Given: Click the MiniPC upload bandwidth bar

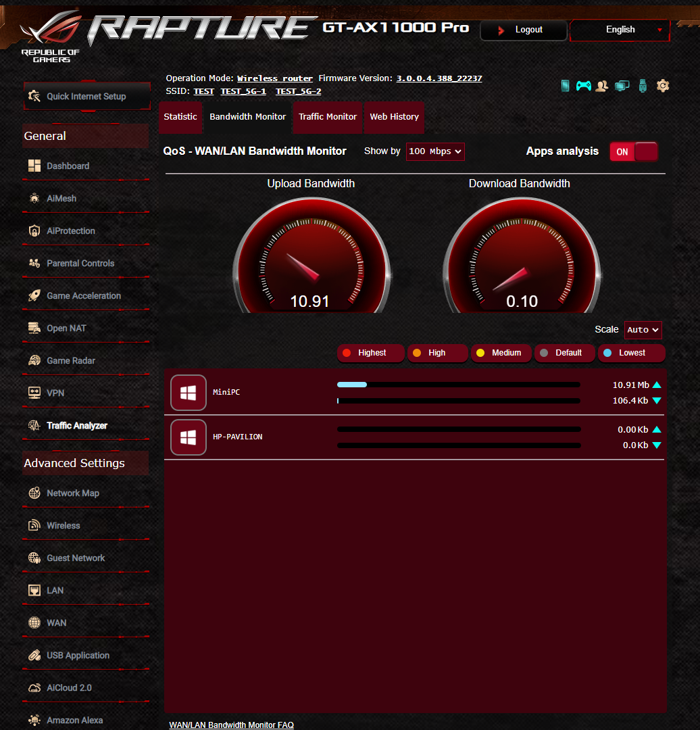Looking at the screenshot, I should [458, 385].
